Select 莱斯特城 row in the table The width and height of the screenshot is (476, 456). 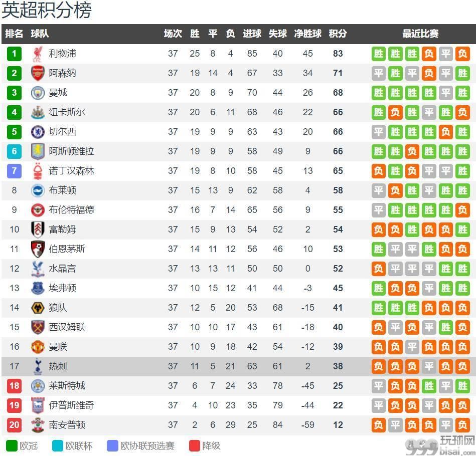point(238,386)
